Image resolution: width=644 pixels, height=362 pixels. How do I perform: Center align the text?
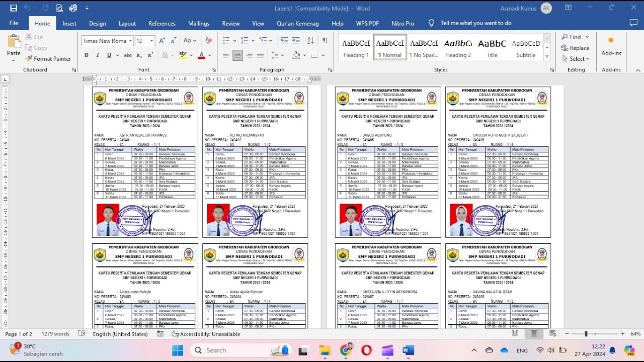[238, 55]
